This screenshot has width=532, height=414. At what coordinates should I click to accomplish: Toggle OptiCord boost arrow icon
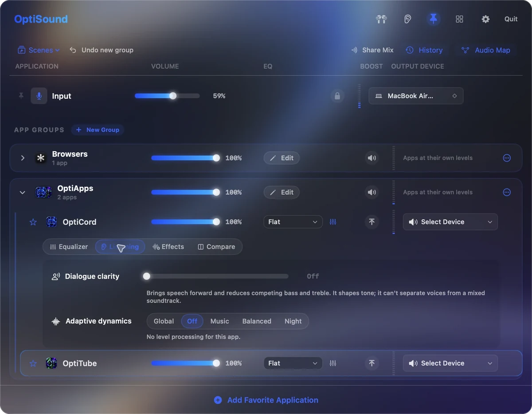point(372,222)
